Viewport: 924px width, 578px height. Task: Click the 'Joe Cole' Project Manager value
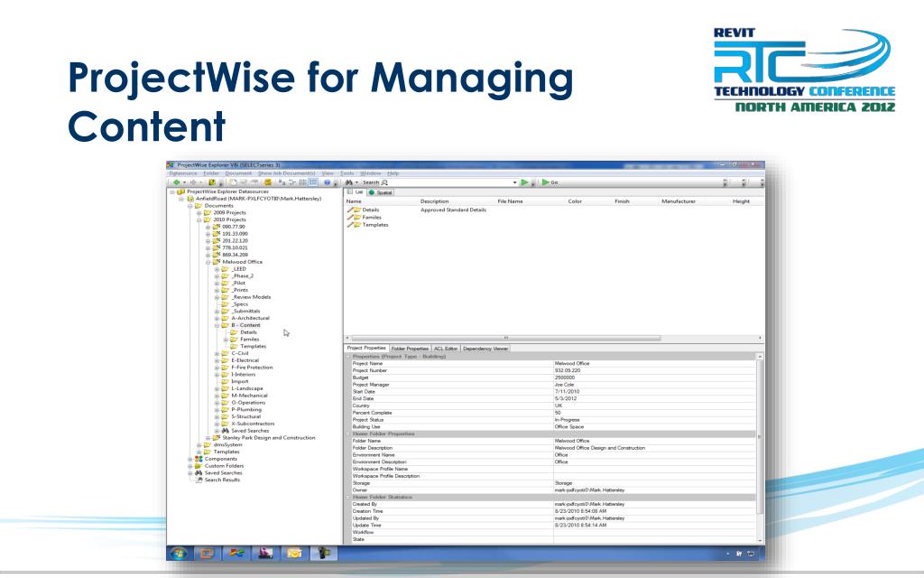click(x=564, y=385)
